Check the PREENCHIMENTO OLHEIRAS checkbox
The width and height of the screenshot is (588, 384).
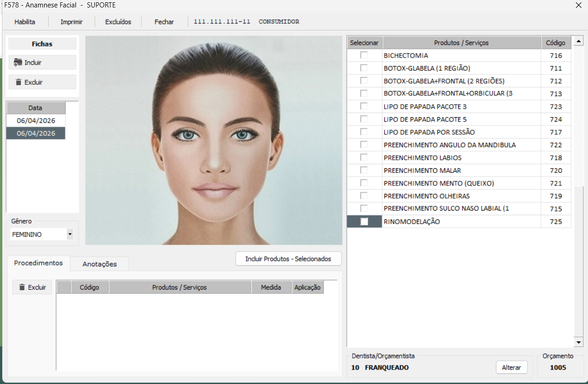tap(364, 196)
